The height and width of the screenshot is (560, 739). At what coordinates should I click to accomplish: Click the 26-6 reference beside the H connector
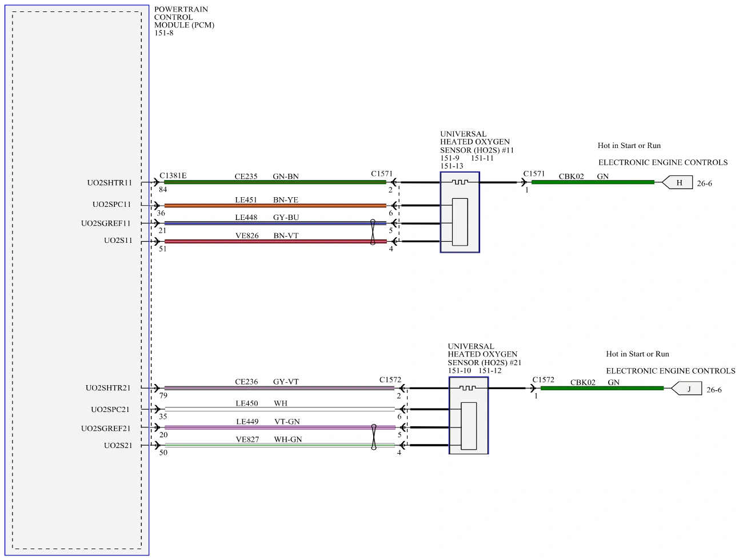(x=704, y=184)
